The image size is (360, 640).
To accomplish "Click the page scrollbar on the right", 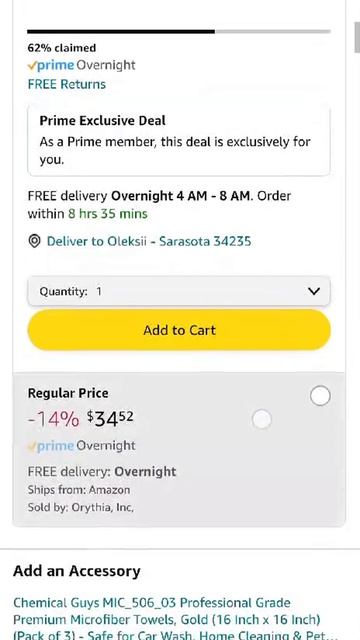I will [357, 38].
